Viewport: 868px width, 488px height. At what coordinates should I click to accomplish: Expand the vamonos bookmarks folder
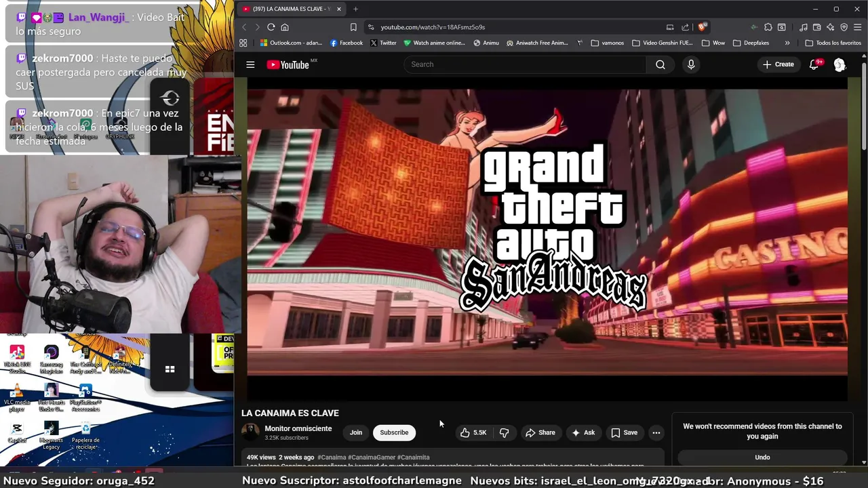(608, 43)
